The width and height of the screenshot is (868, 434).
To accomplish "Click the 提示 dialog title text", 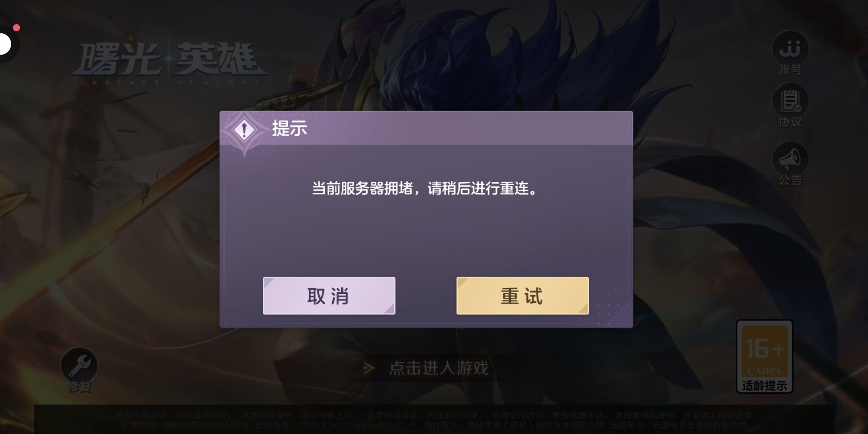I will coord(290,129).
